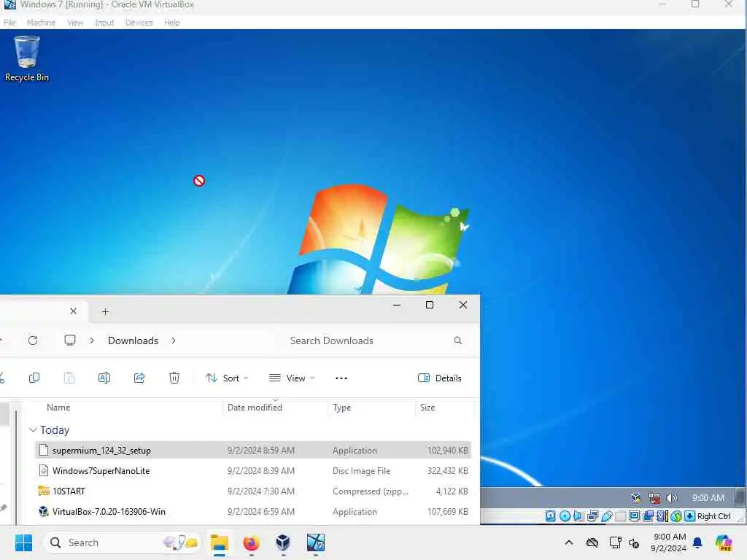
Task: Close the current File Explorer tab
Action: point(74,311)
